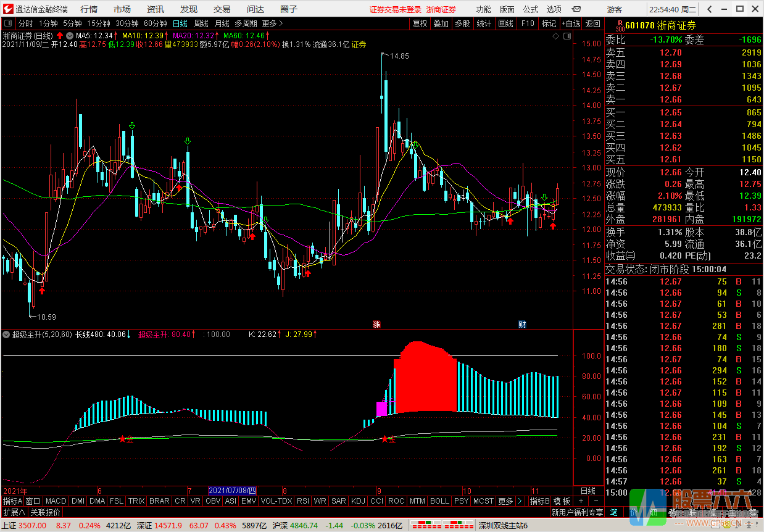
Task: Select the 笔 tick tab
Action: pyautogui.click(x=613, y=512)
